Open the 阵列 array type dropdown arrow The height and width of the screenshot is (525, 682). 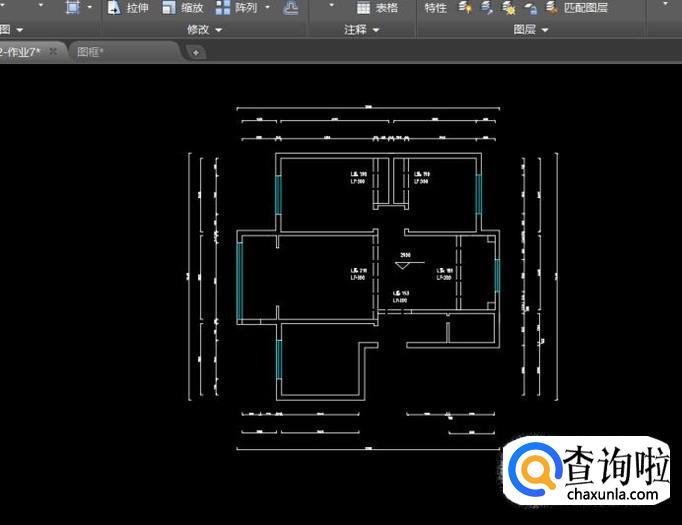pos(267,7)
